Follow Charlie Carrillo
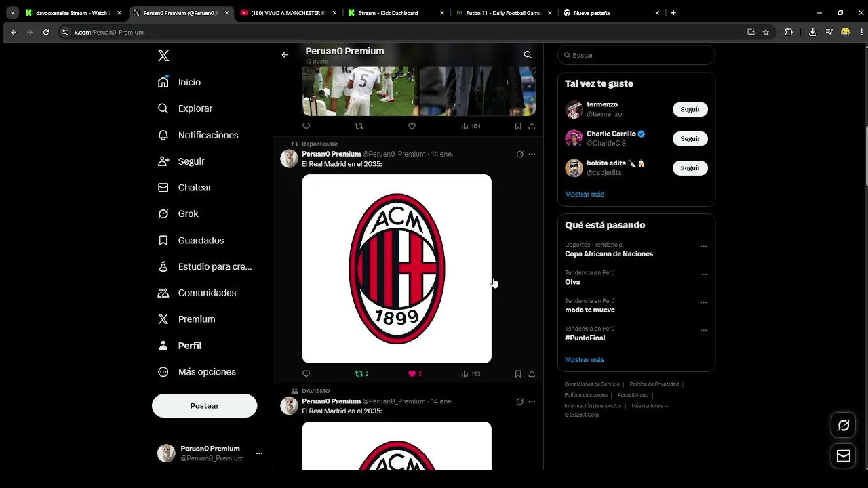Image resolution: width=868 pixels, height=488 pixels. pos(690,138)
